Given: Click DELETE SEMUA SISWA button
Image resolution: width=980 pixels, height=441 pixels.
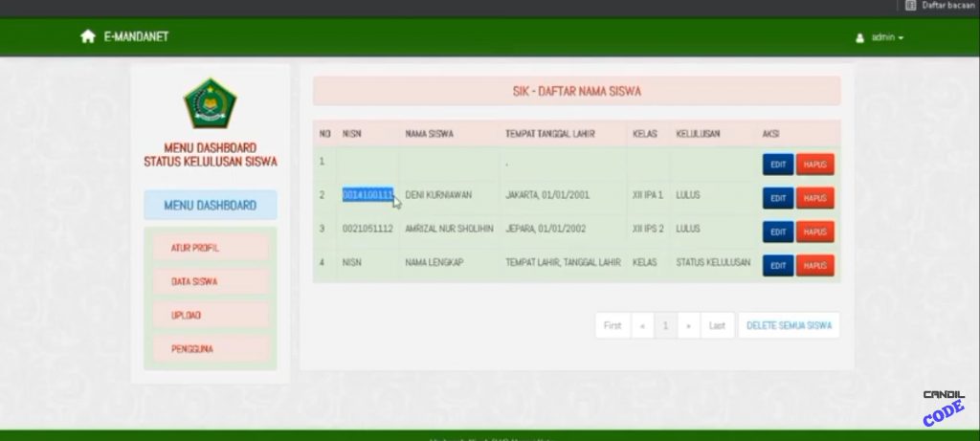Looking at the screenshot, I should tap(789, 325).
